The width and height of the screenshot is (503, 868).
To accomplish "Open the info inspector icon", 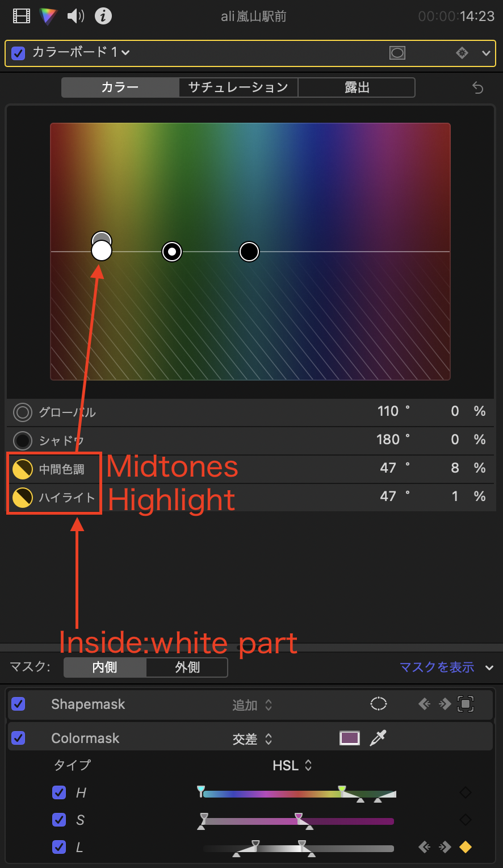I will pos(103,16).
